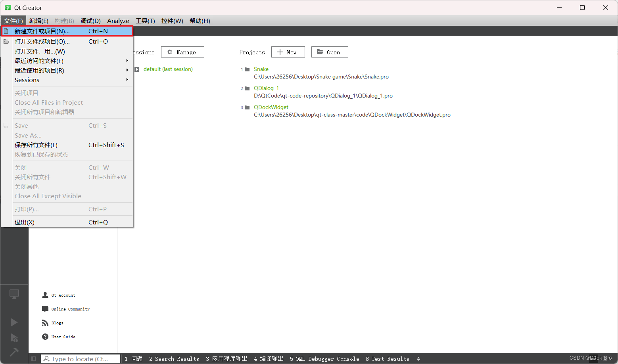618x364 pixels.
Task: Open the QDockWidget project link
Action: (271, 107)
